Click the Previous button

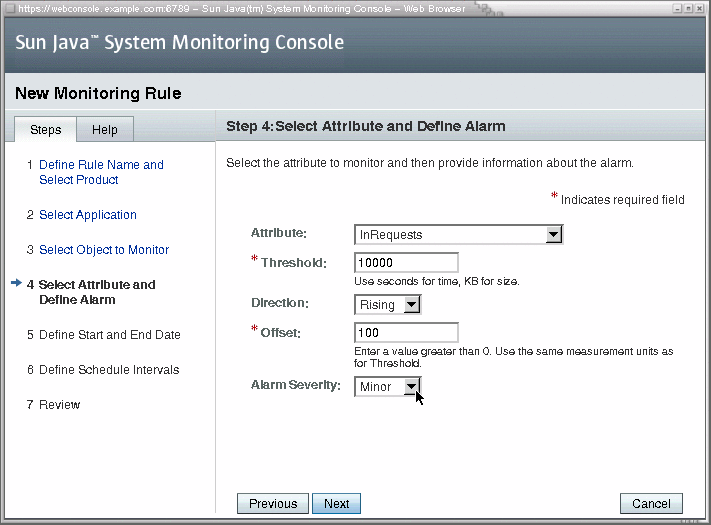point(273,503)
